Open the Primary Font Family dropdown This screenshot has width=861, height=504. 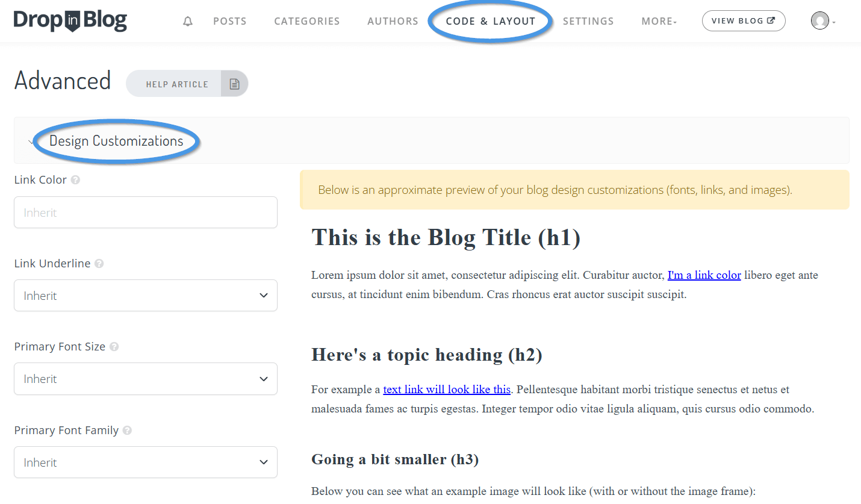pos(146,462)
